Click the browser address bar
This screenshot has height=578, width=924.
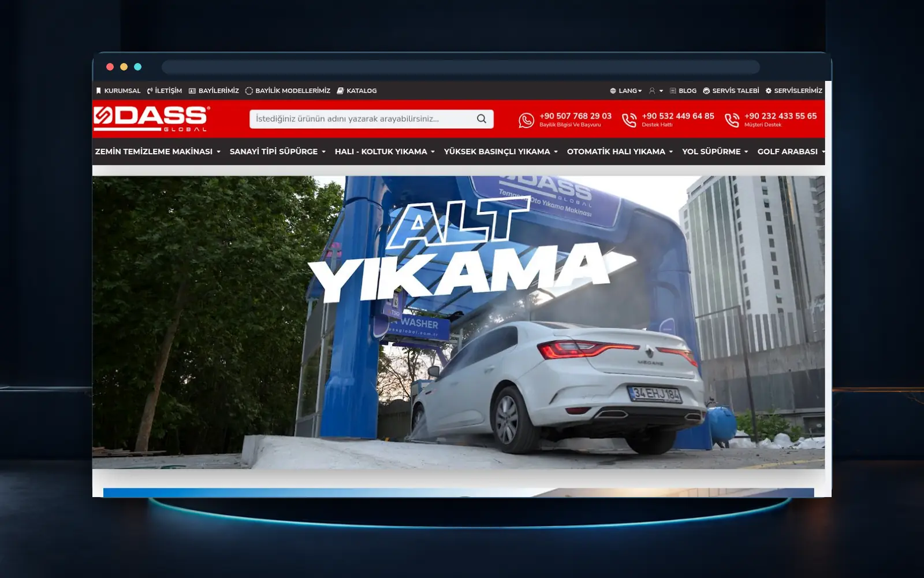pos(461,67)
